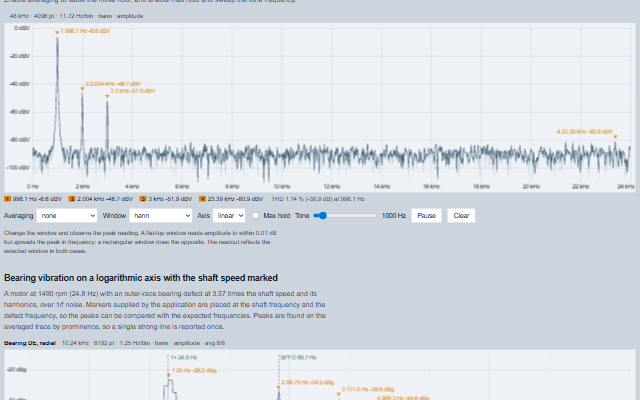Enable the Max hold checkbox
The image size is (640, 400).
[x=256, y=216]
